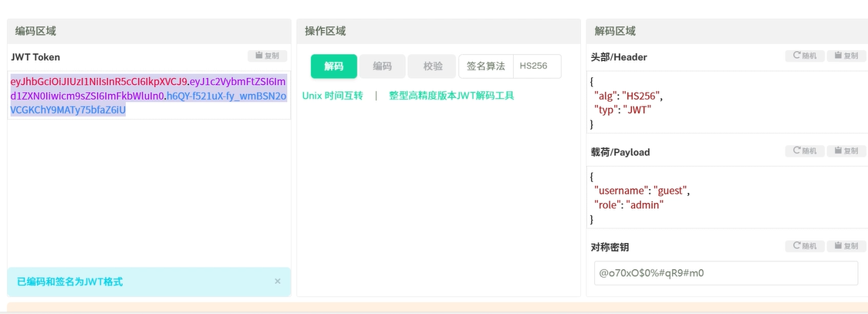Copy the JWT Token with 复制 button
Screen dimensions: 868x314
click(x=268, y=56)
